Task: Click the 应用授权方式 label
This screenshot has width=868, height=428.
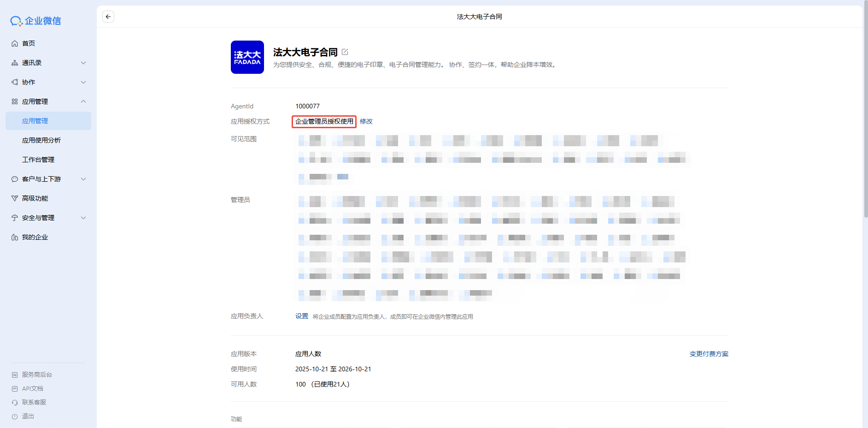Action: pyautogui.click(x=250, y=121)
